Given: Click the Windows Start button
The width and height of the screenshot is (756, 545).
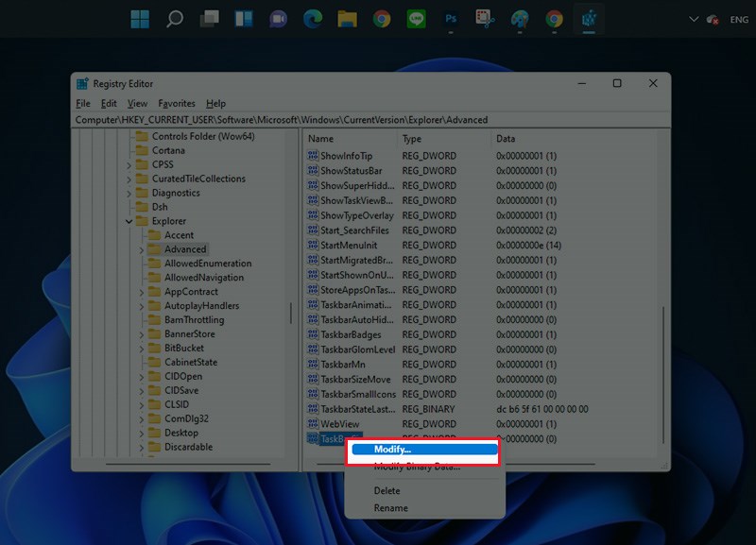Looking at the screenshot, I should (140, 19).
